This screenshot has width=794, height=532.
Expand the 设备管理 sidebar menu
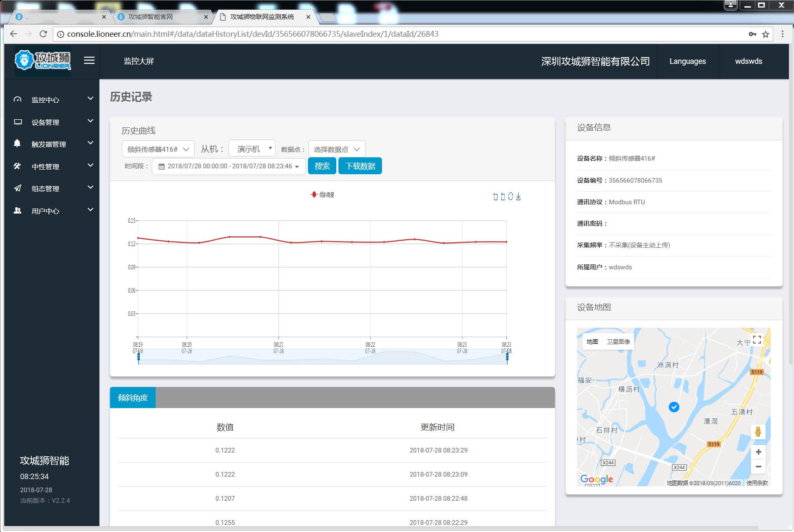[52, 122]
